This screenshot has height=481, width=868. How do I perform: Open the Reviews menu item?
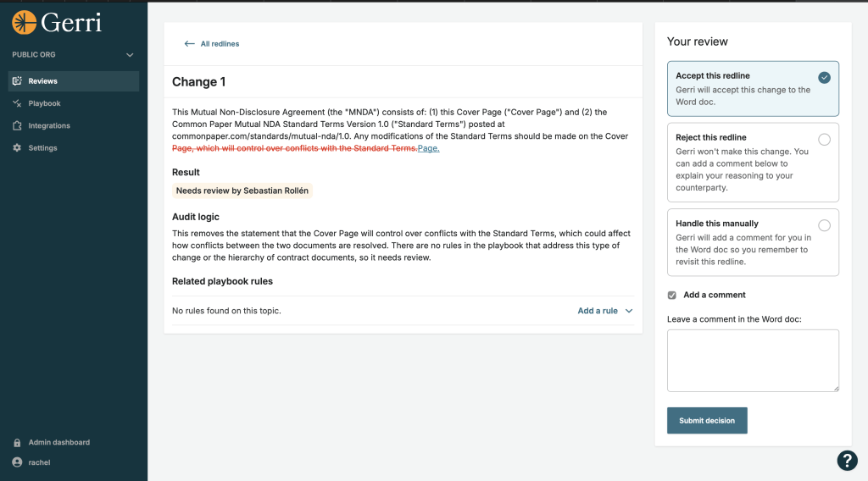coord(74,80)
